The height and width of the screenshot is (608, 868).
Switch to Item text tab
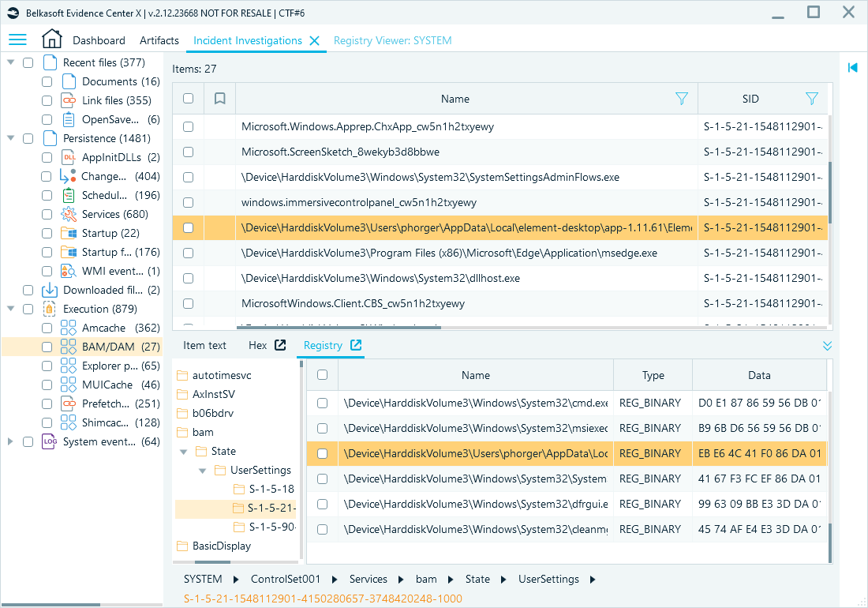[205, 346]
